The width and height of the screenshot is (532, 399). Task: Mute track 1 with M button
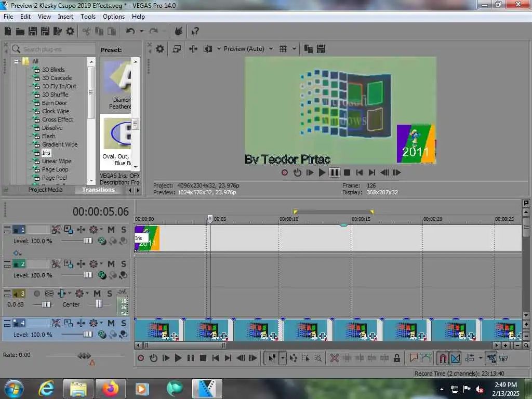[111, 230]
